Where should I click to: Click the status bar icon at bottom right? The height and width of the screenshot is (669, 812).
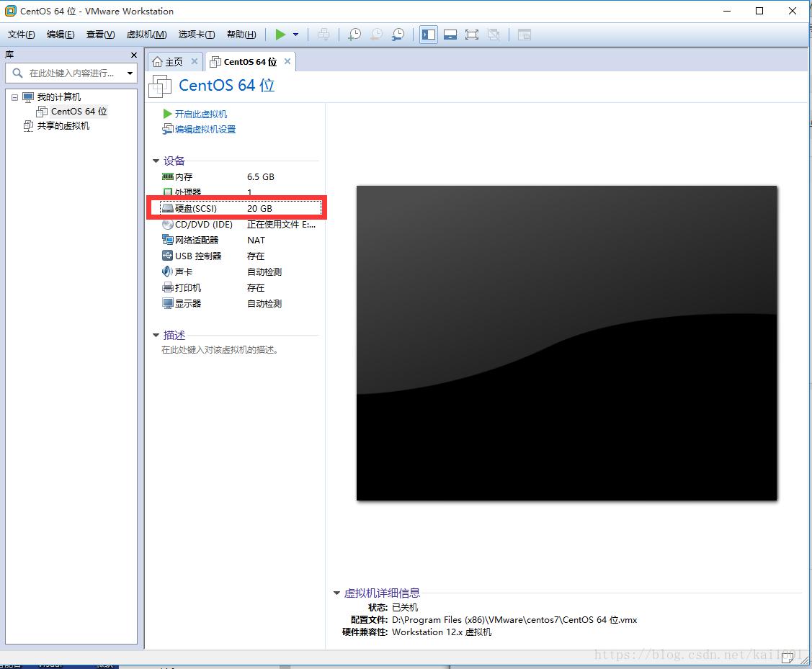click(x=788, y=657)
